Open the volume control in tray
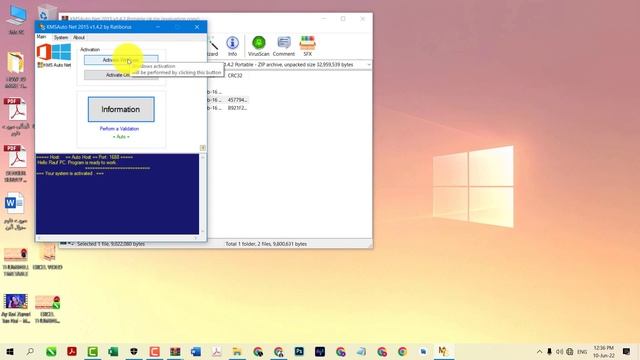The height and width of the screenshot is (360, 640). (x=560, y=352)
